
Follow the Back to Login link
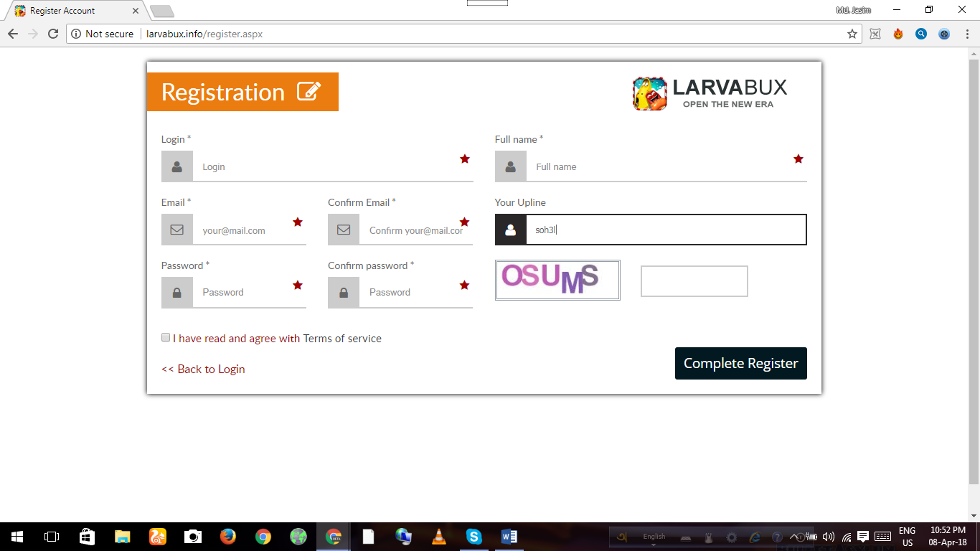click(203, 369)
